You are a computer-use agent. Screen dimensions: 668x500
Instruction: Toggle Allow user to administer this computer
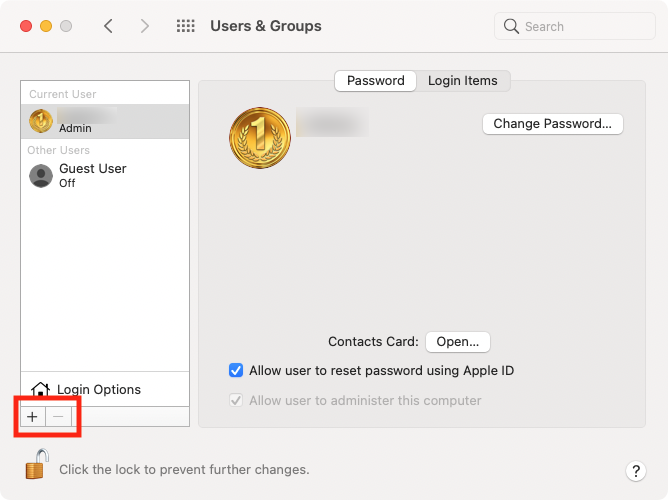click(236, 400)
